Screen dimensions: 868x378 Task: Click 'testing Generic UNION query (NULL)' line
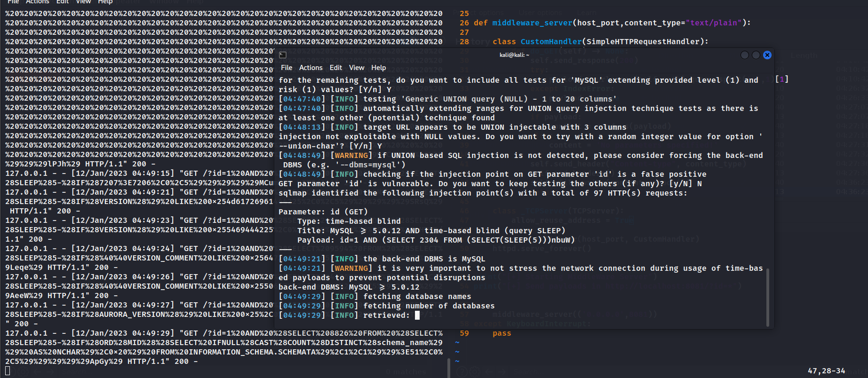[448, 99]
